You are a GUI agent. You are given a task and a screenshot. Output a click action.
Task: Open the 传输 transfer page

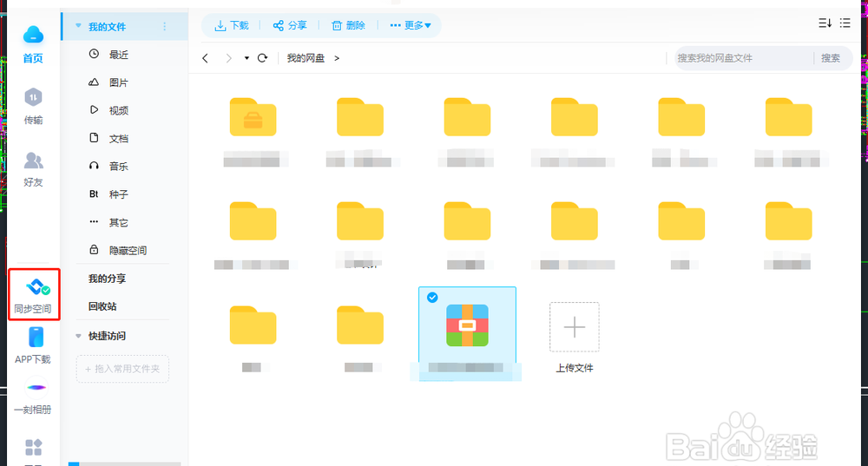point(33,105)
